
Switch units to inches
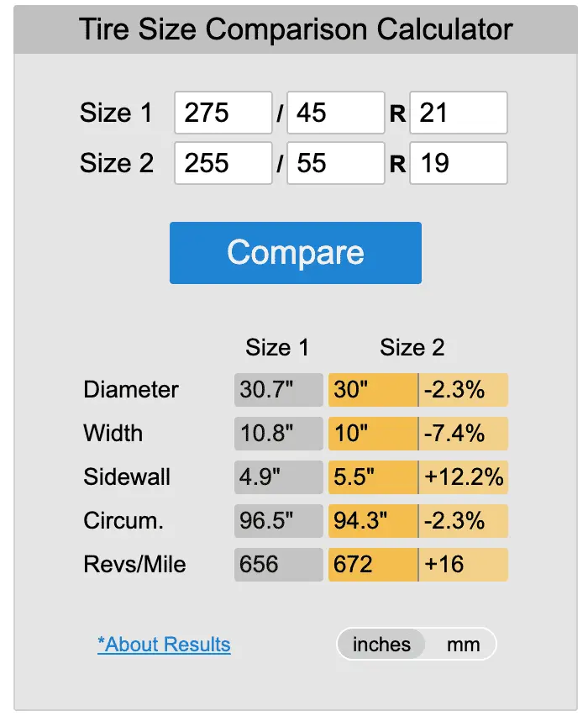click(381, 645)
